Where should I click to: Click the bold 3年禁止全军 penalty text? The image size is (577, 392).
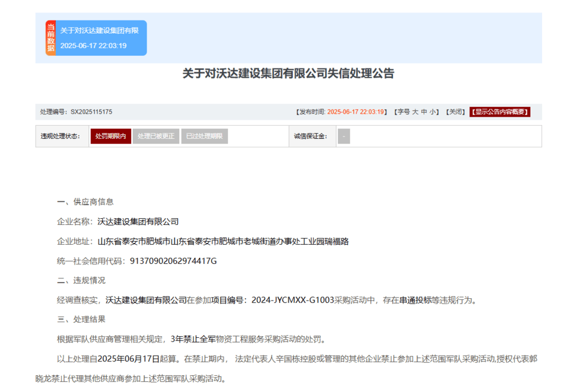point(193,339)
